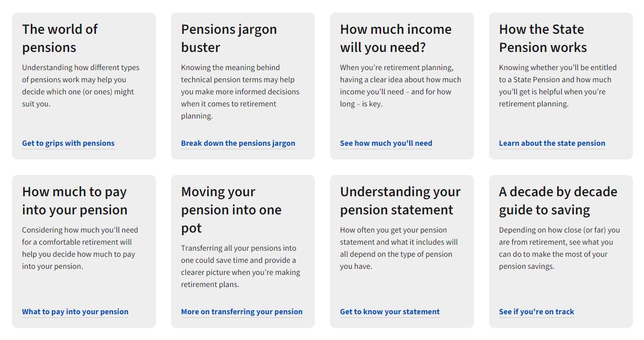
Task: Click 'How much to pay into your pension' heading
Action: pos(75,201)
